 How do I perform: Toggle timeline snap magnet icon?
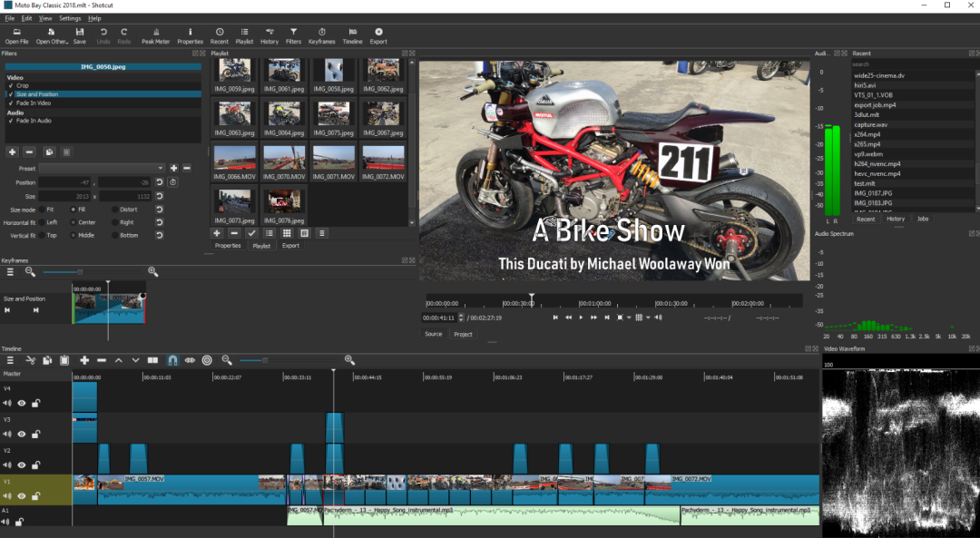point(172,360)
